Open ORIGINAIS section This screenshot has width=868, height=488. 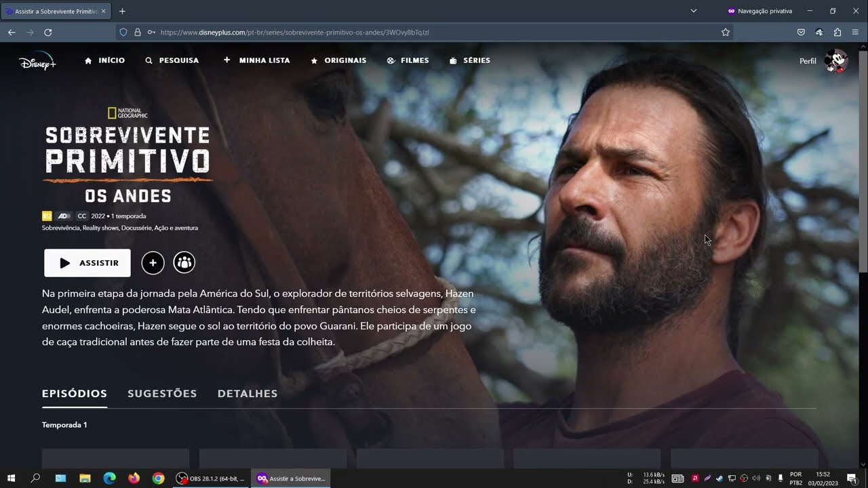pos(338,60)
